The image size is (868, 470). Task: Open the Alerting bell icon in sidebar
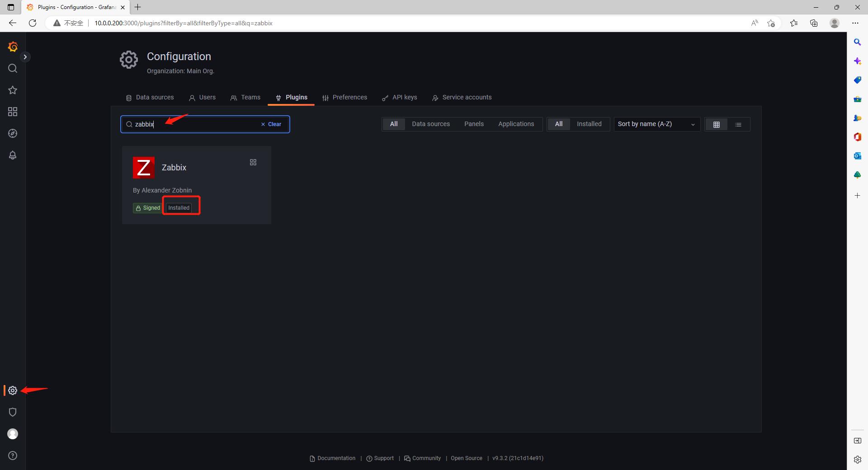point(13,155)
